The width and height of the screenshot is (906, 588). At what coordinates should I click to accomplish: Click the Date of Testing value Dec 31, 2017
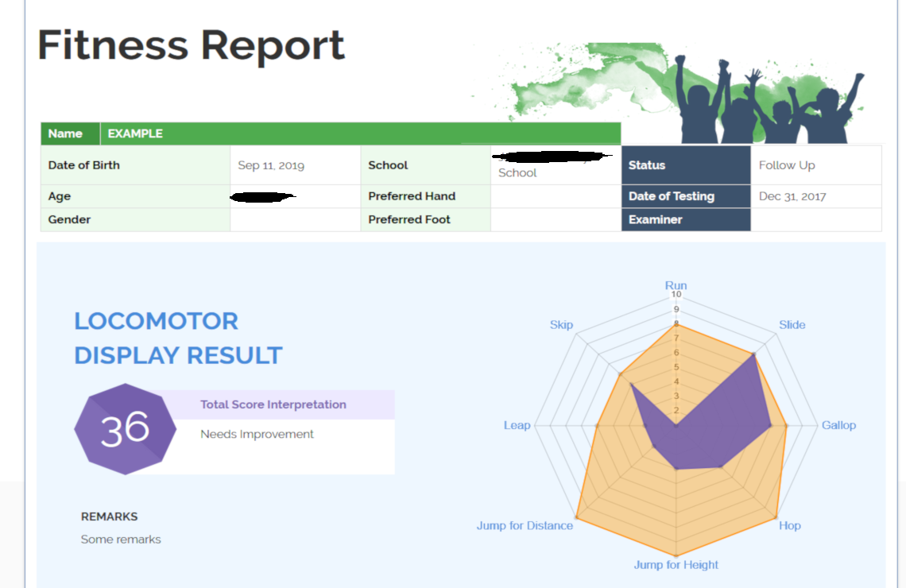792,196
